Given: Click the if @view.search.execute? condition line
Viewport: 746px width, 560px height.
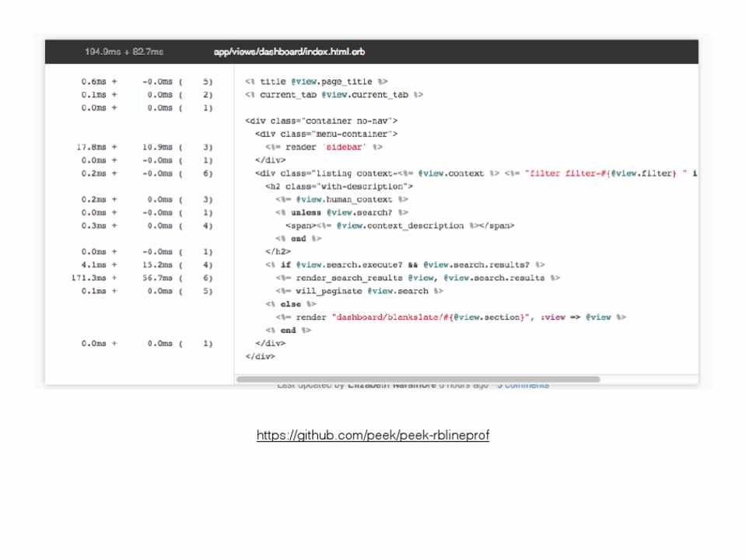Looking at the screenshot, I should 405,265.
